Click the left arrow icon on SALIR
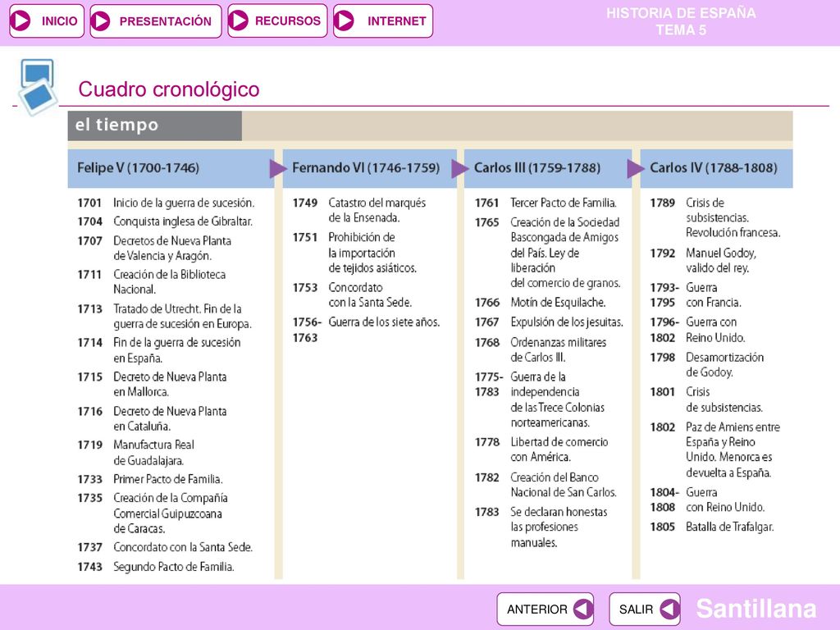Viewport: 840px width, 630px height. (669, 609)
